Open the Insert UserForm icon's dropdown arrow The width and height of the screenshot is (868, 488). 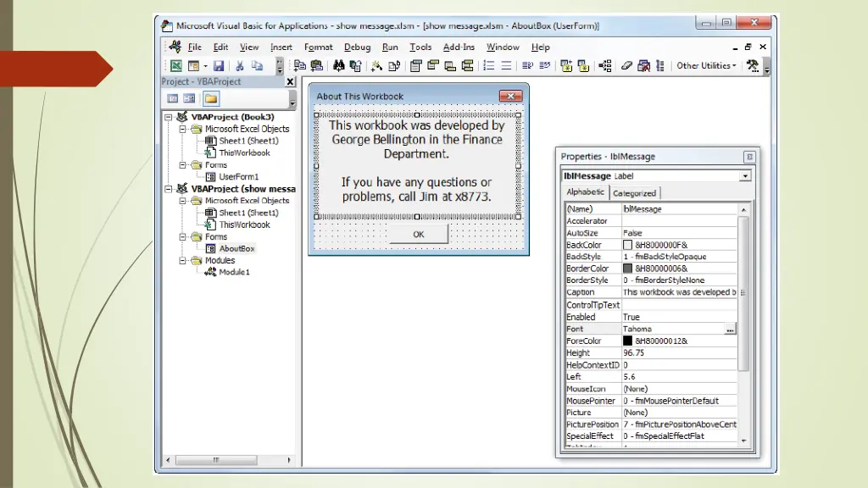coord(205,66)
